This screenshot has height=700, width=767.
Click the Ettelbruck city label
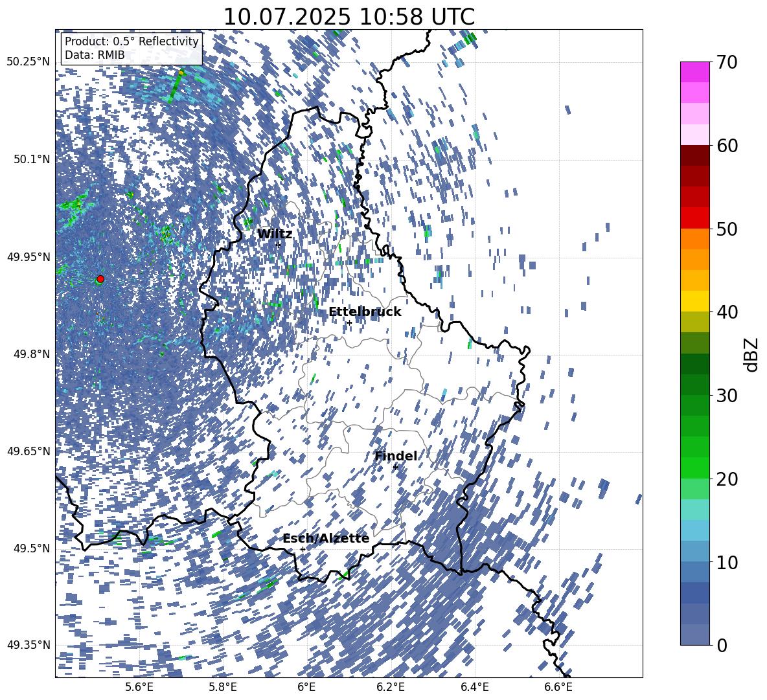pyautogui.click(x=365, y=312)
